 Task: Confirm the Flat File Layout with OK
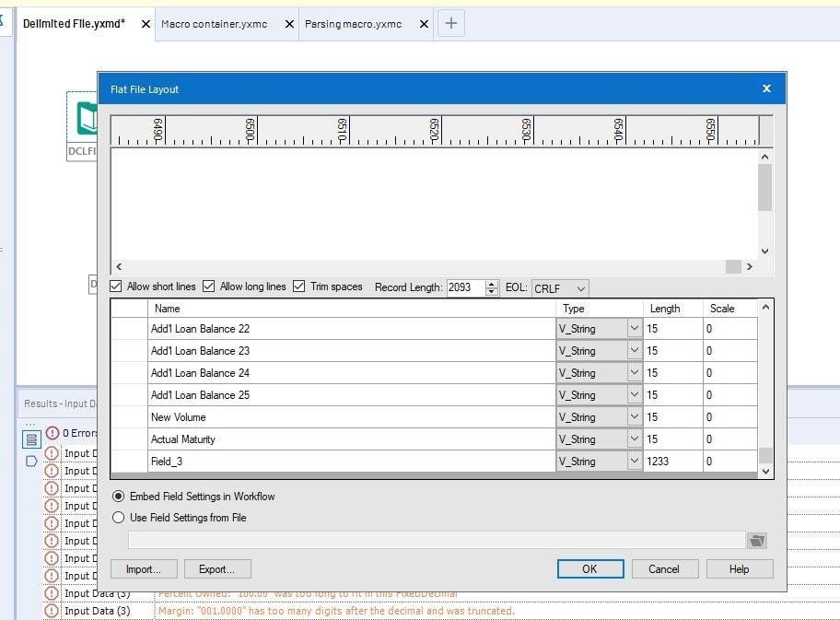pos(589,568)
